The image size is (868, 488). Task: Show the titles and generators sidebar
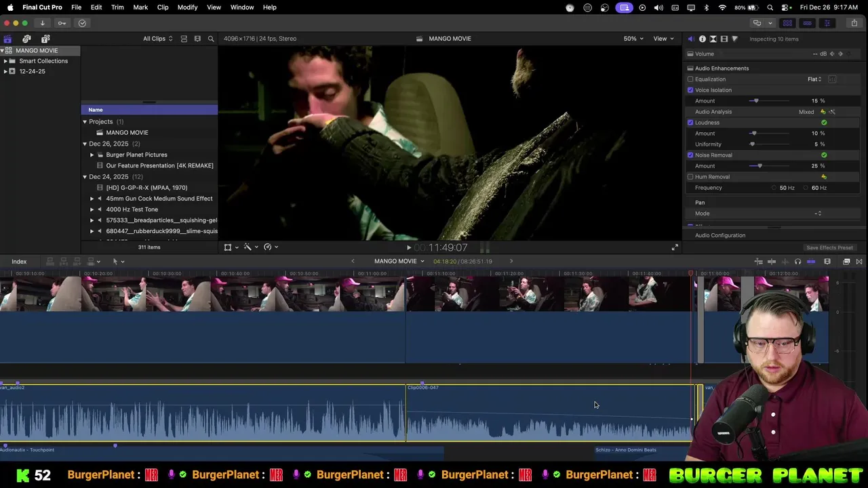[45, 39]
